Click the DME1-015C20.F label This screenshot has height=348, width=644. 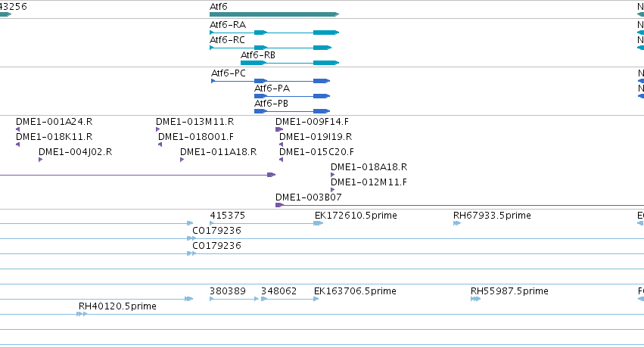316,152
